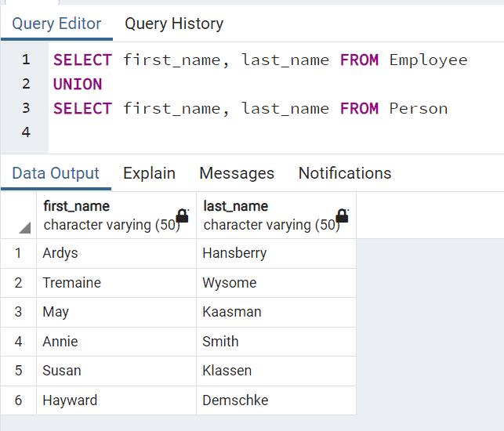Open the Messages tab
The width and height of the screenshot is (504, 431).
point(237,173)
